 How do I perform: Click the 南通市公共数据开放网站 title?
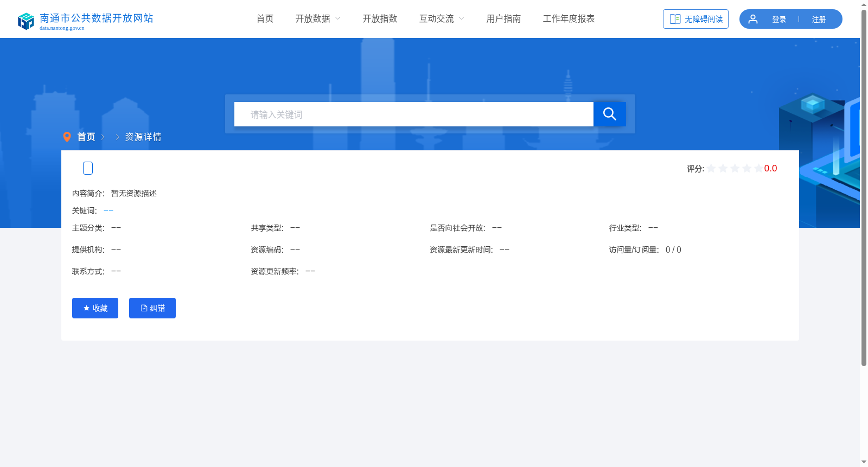click(97, 18)
